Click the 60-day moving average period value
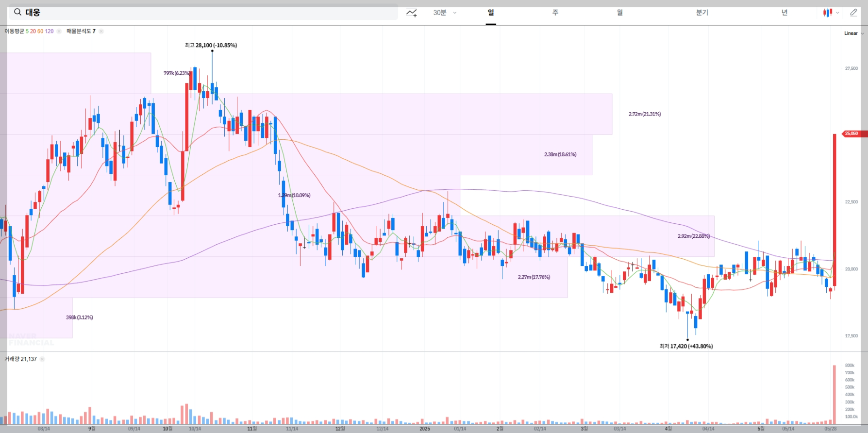This screenshot has height=433, width=868. [40, 31]
